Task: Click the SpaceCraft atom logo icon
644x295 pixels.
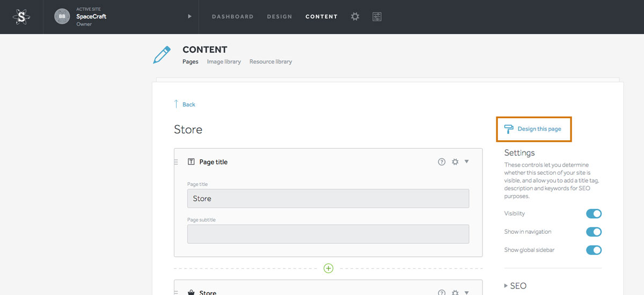Action: coord(21,17)
